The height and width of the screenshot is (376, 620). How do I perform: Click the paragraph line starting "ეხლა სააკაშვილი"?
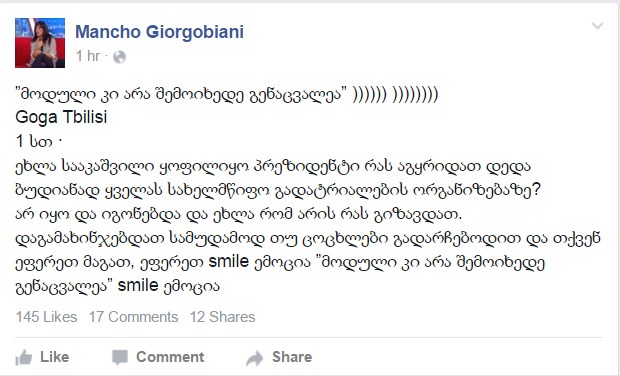point(273,167)
